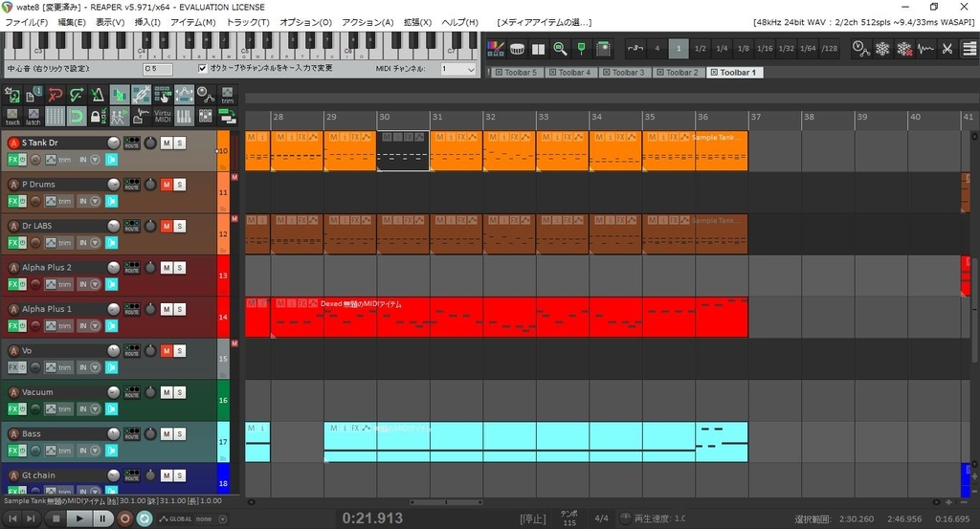The height and width of the screenshot is (529, 980).
Task: Click the Virtu MIDI keyboard button
Action: [x=163, y=116]
